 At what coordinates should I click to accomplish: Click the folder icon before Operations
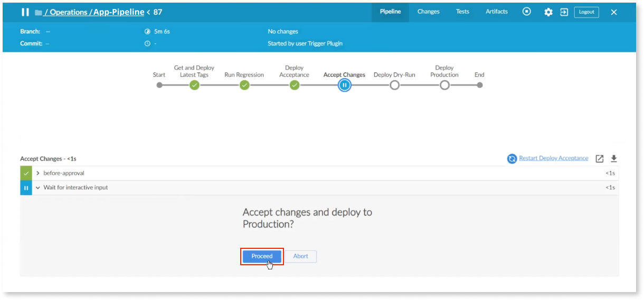coord(38,12)
